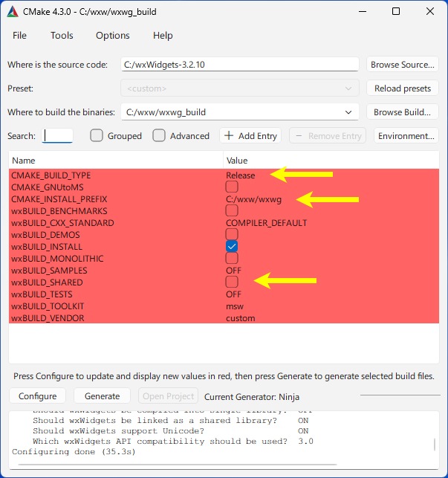Click Browse Build button

[402, 112]
